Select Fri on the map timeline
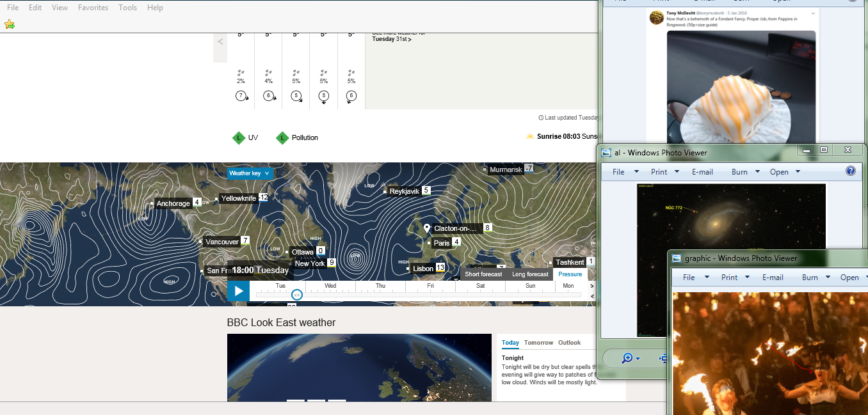 pos(430,286)
